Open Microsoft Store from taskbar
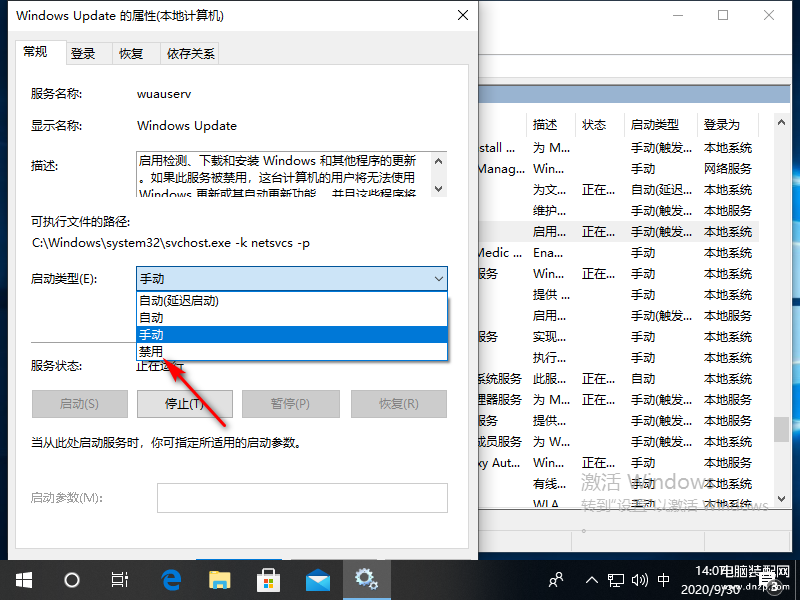 pyautogui.click(x=268, y=580)
